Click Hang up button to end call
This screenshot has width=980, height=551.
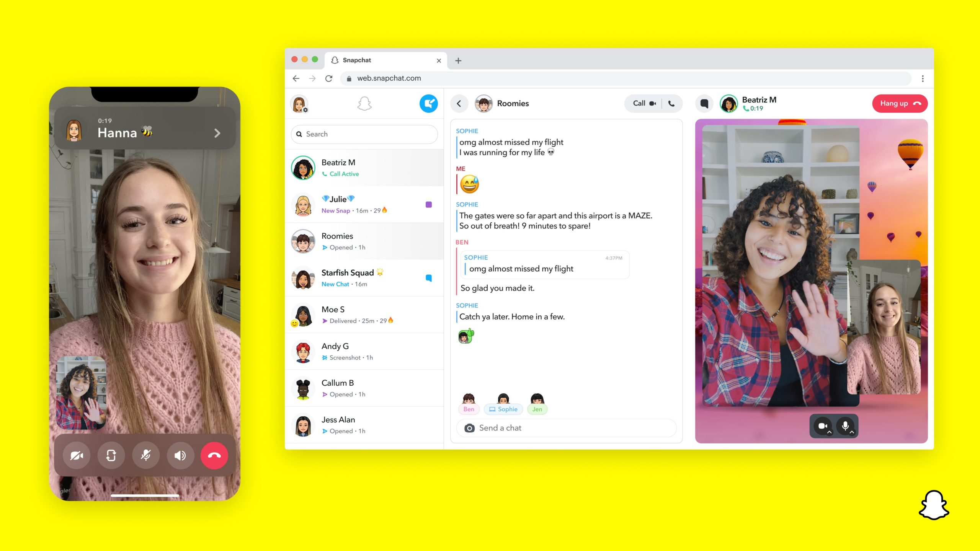point(898,104)
